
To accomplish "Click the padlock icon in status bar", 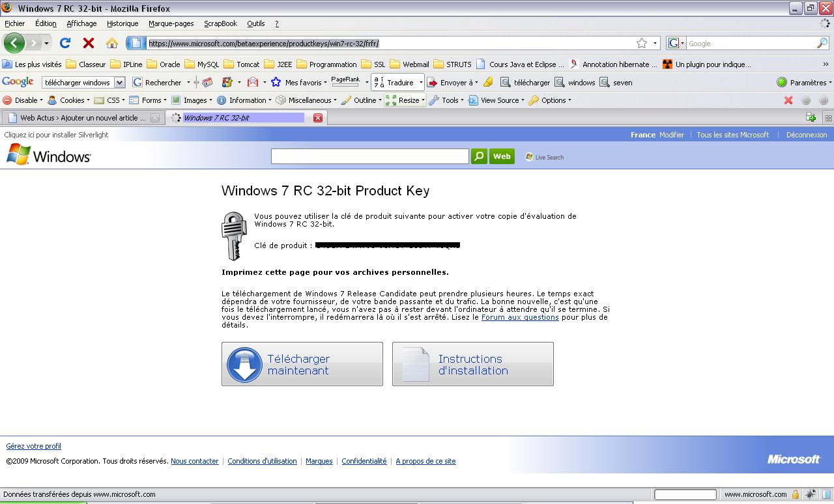I will [796, 495].
